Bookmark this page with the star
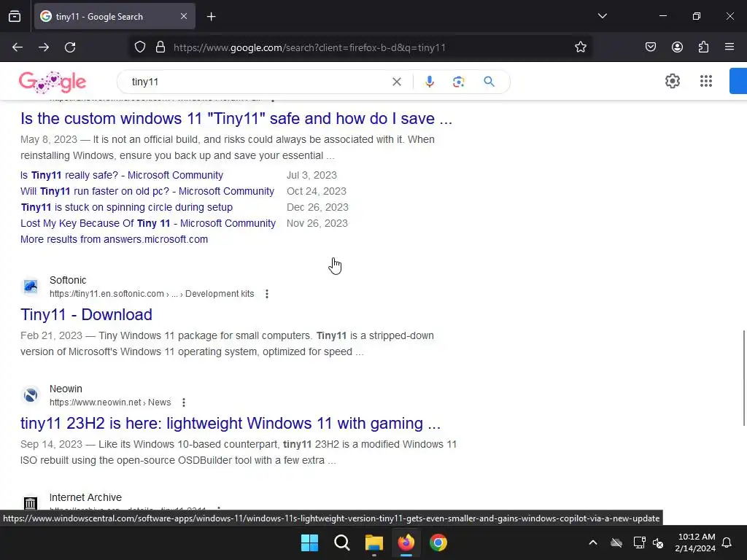This screenshot has height=560, width=747. [x=580, y=47]
